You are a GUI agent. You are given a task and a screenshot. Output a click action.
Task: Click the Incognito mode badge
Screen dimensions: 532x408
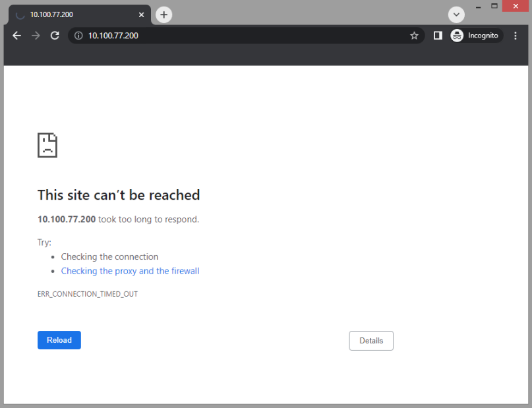pos(476,36)
